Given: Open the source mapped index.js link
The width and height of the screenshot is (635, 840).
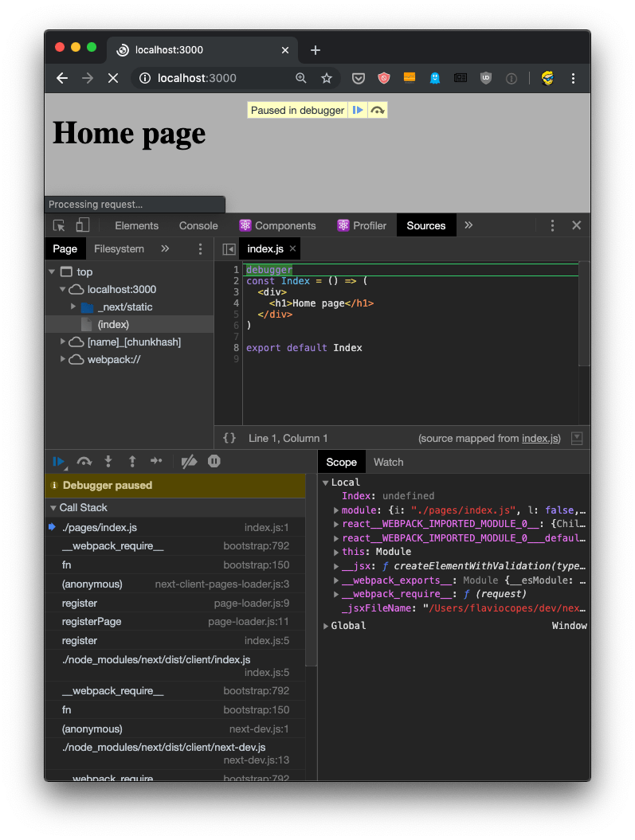Looking at the screenshot, I should [541, 439].
